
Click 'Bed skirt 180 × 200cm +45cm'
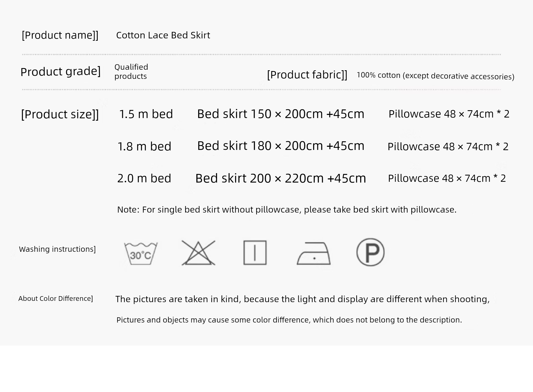[280, 146]
